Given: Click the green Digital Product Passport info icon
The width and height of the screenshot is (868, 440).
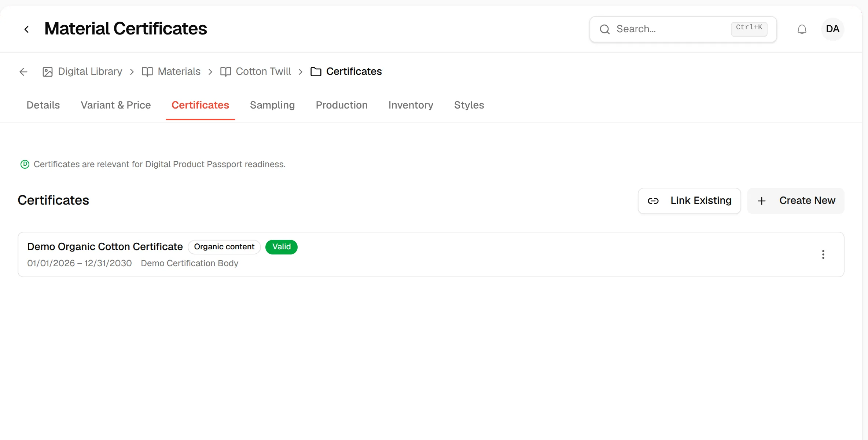Looking at the screenshot, I should [x=25, y=164].
